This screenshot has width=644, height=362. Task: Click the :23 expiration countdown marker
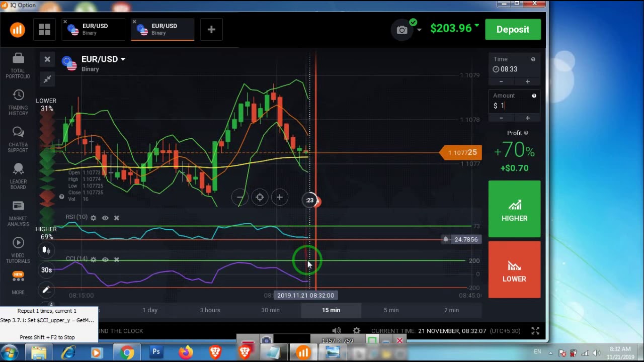[310, 200]
